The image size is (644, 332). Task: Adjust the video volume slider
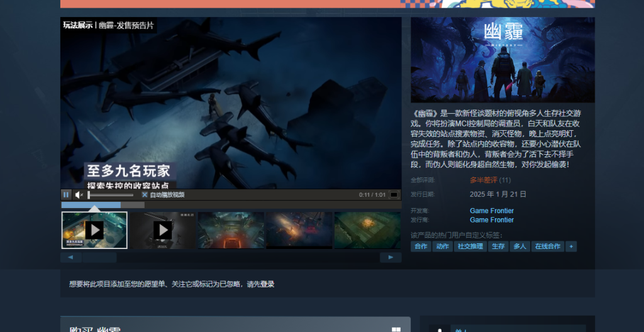tap(111, 195)
